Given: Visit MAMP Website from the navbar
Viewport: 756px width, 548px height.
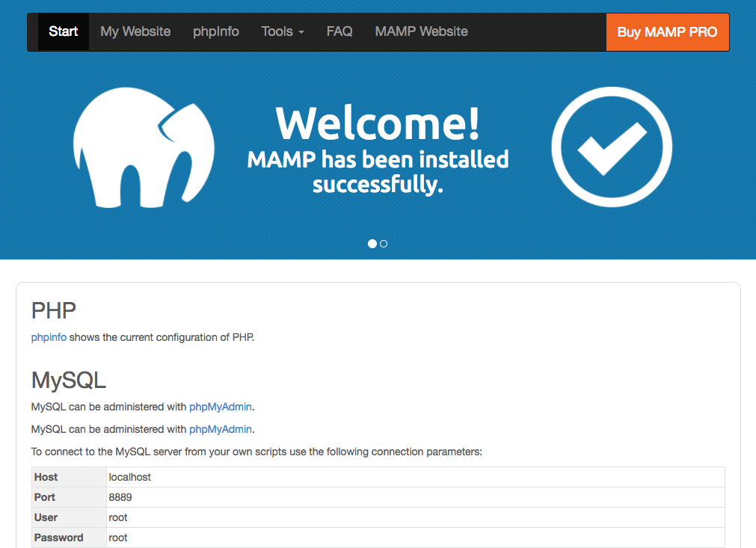Looking at the screenshot, I should 422,32.
